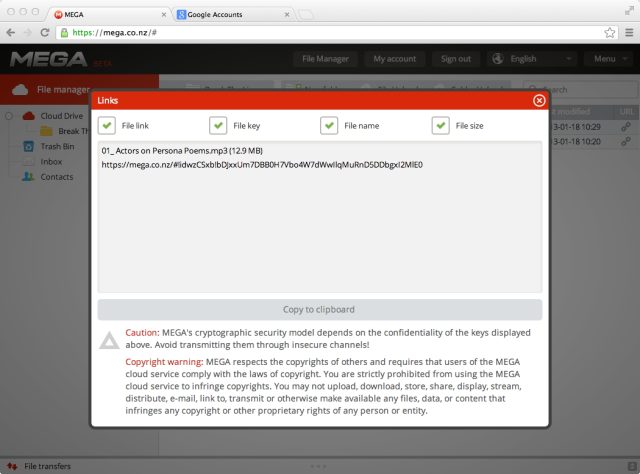Click the link icon on 10:29 row
640x474 pixels.
[x=626, y=127]
